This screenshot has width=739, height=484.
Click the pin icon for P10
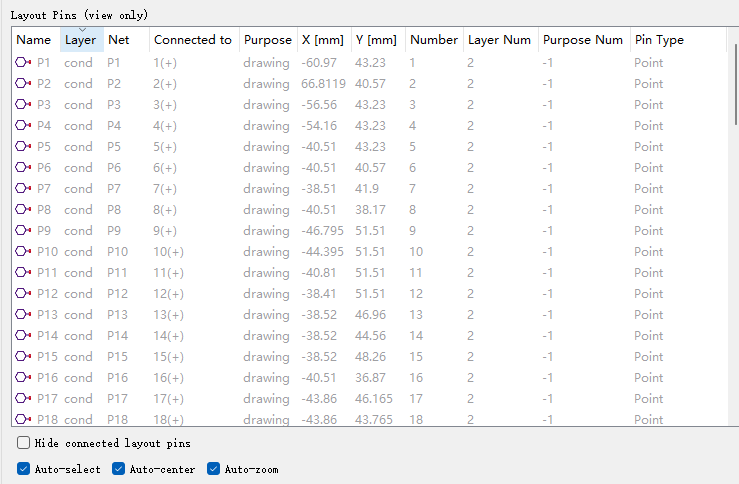point(24,252)
